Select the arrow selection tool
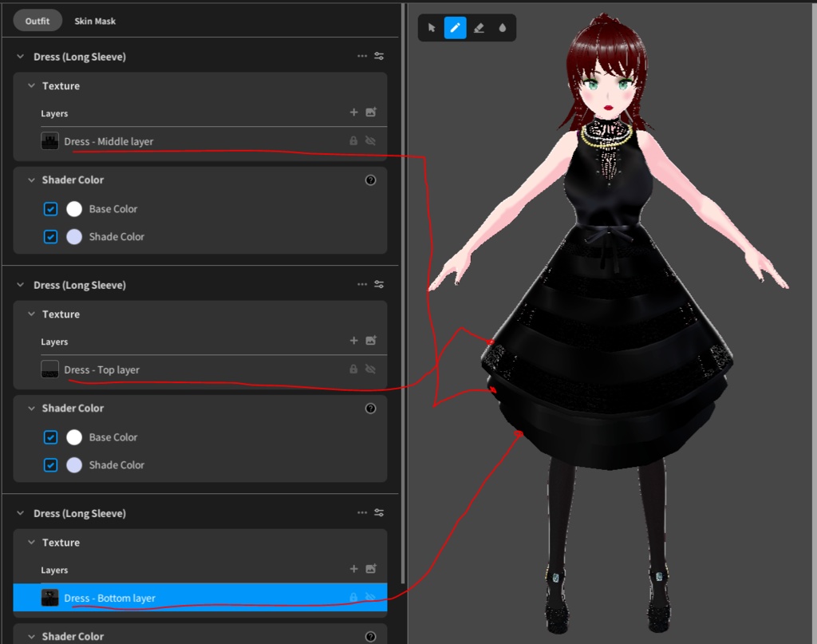Image resolution: width=817 pixels, height=644 pixels. [431, 27]
